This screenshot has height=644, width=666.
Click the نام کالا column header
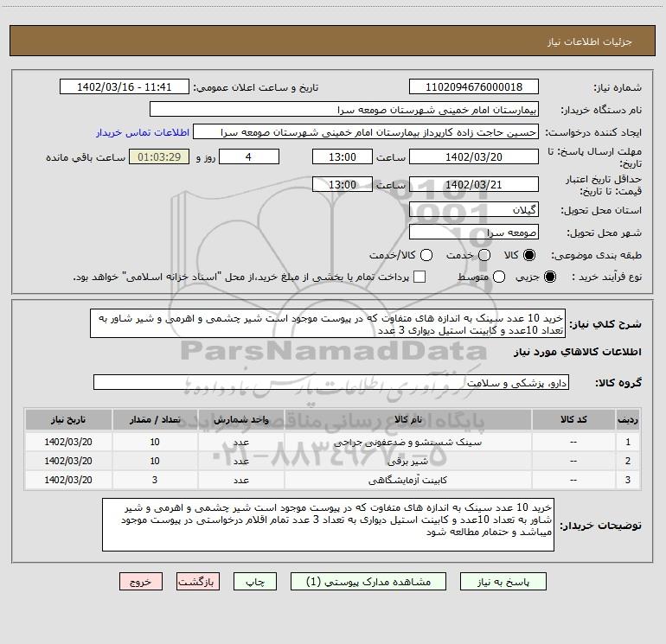point(407,419)
